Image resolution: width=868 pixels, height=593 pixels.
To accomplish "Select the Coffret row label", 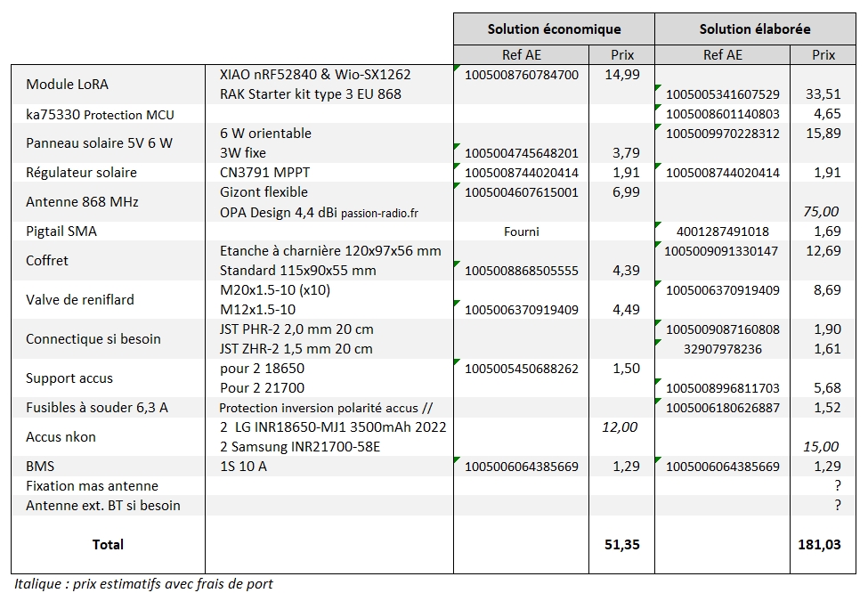I will point(47,260).
